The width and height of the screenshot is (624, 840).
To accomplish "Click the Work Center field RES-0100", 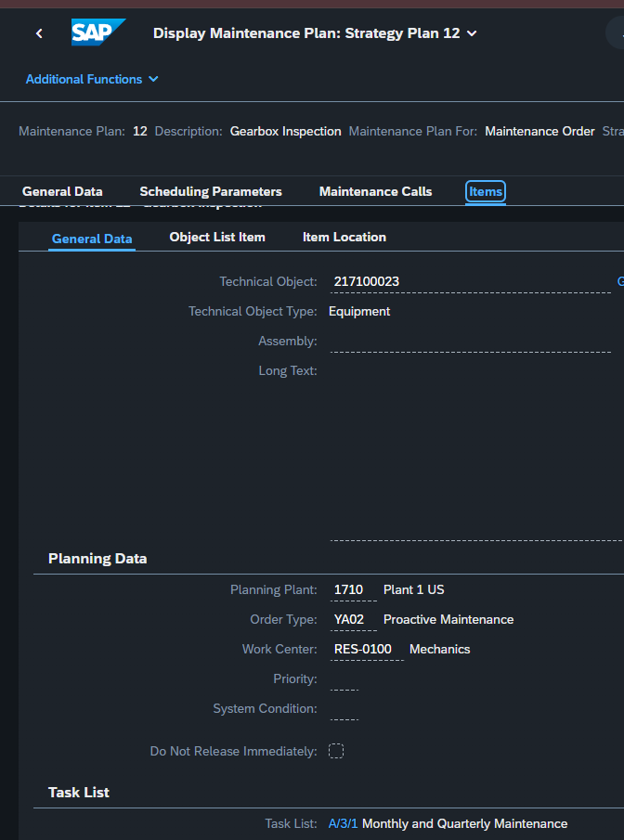I will (366, 649).
